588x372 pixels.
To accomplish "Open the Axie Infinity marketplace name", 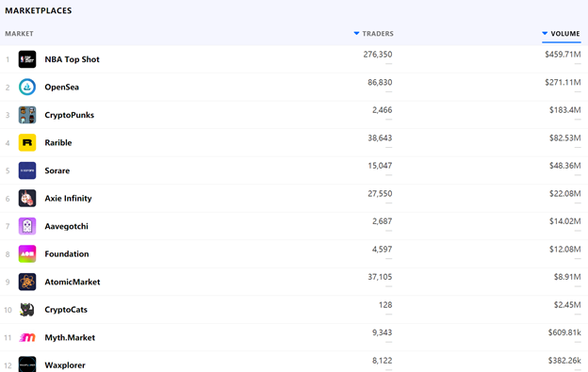I will [68, 198].
